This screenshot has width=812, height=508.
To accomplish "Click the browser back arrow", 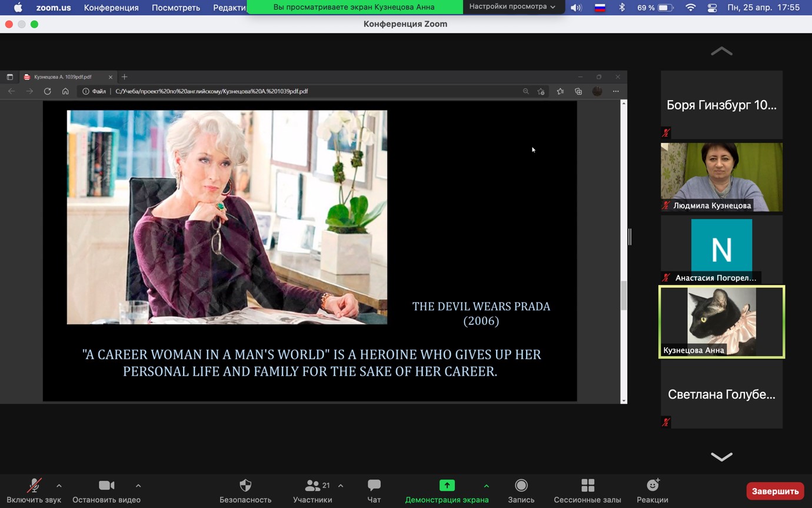I will (11, 91).
